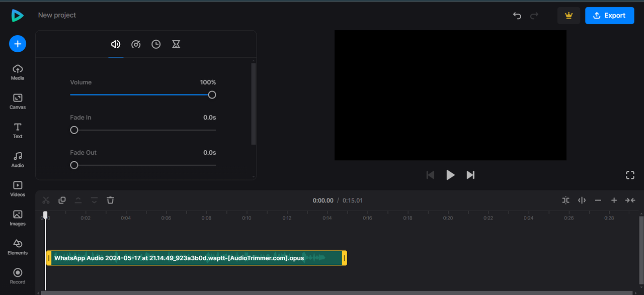Viewport: 644px width, 295px height.
Task: Click the Fade In 0.0s value
Action: coord(209,117)
